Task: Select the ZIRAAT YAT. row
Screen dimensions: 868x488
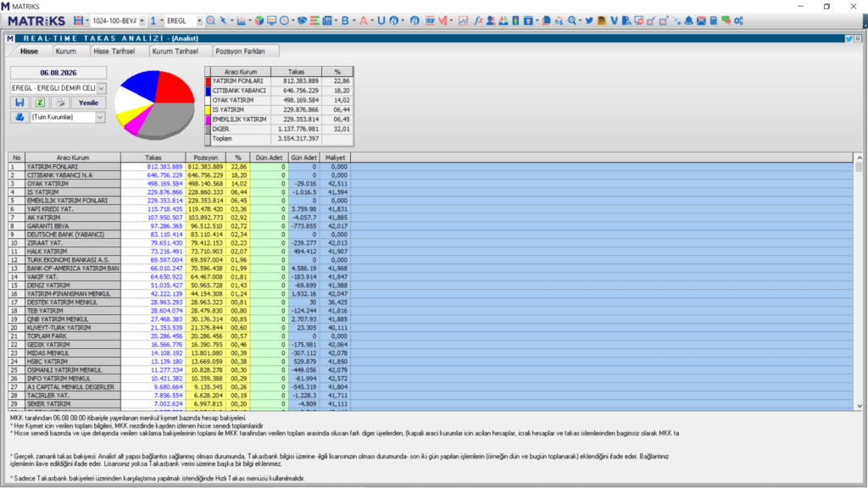Action: (431, 243)
